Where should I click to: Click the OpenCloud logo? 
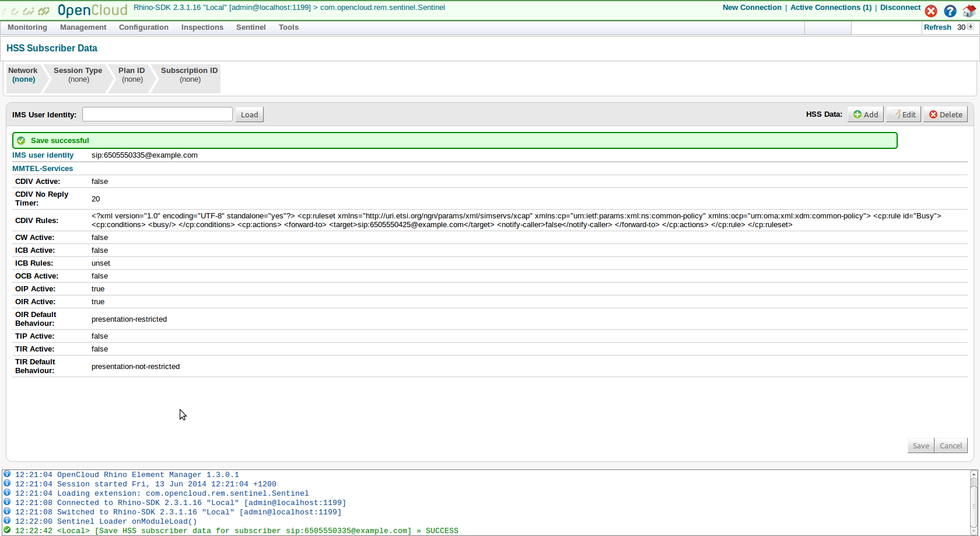click(65, 11)
